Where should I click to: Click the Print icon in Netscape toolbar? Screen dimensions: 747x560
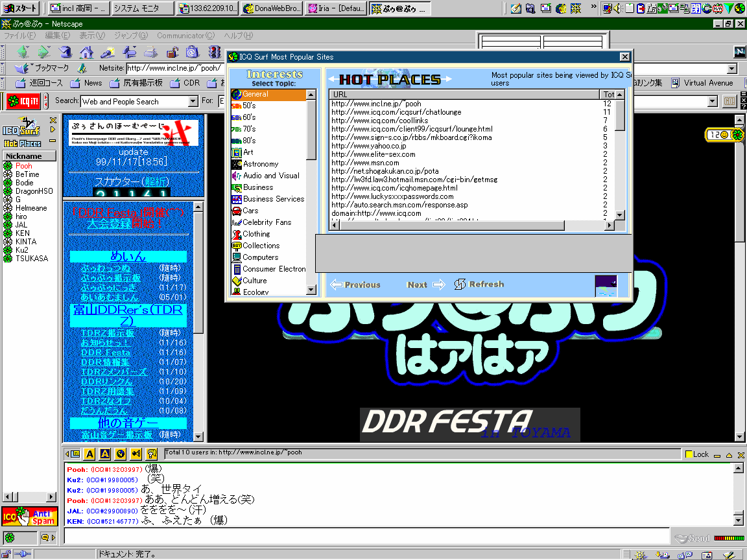[x=150, y=52]
